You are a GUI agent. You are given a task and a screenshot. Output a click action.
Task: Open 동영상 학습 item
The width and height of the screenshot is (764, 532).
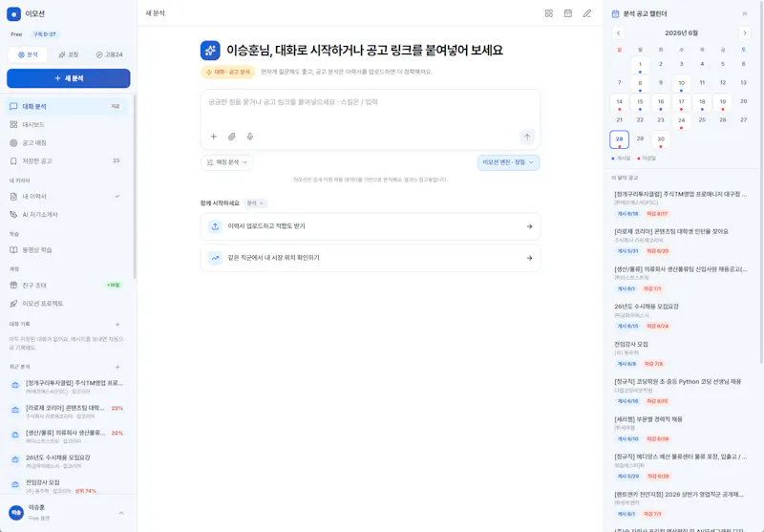click(66, 250)
